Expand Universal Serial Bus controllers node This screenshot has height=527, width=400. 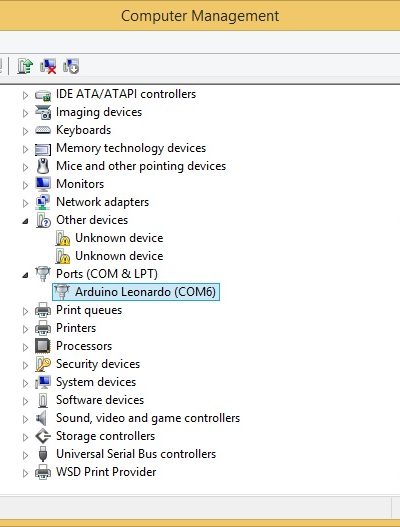(25, 455)
